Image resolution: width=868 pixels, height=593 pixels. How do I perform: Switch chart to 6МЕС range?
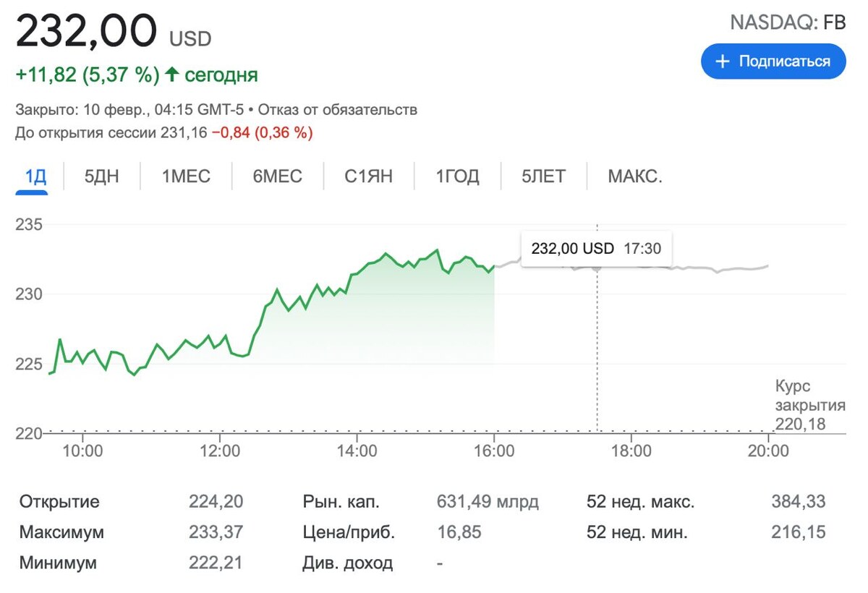point(277,176)
